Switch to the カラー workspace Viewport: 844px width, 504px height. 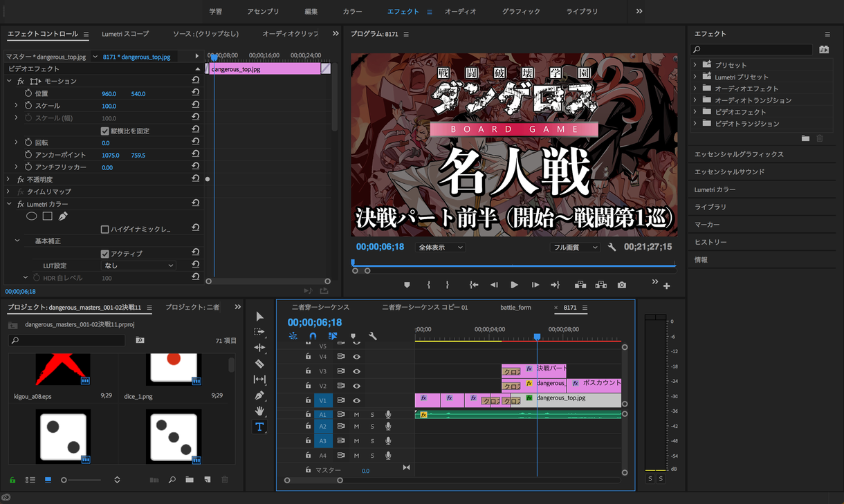352,12
